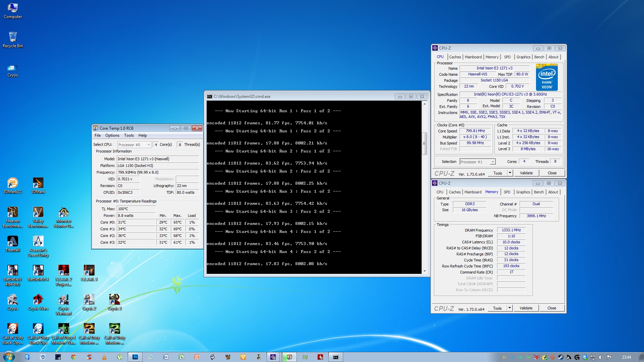Switch to the Caches tab in the upper CPU-Z window

[455, 57]
